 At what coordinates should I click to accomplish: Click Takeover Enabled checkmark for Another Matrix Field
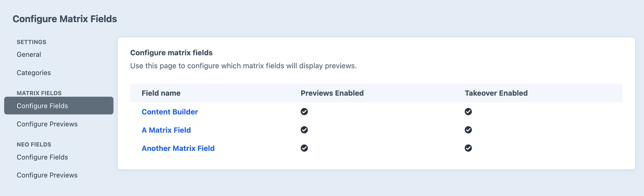click(468, 148)
